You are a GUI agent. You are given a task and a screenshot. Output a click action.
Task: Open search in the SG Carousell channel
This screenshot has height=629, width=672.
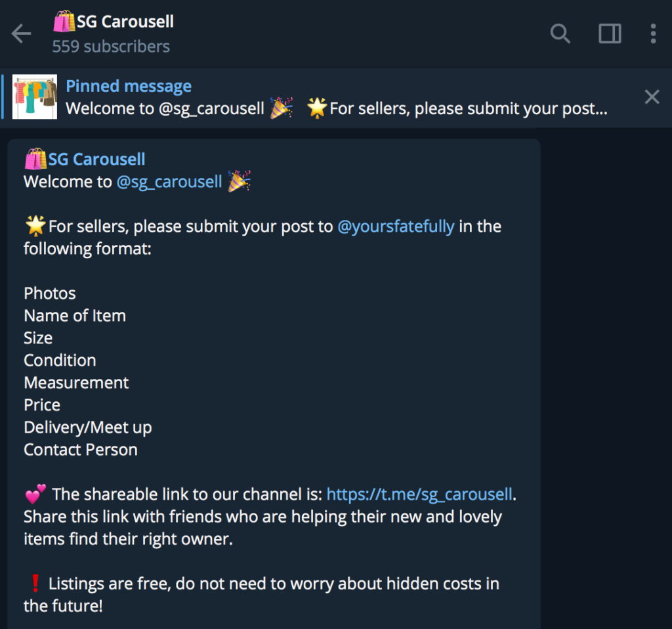560,33
